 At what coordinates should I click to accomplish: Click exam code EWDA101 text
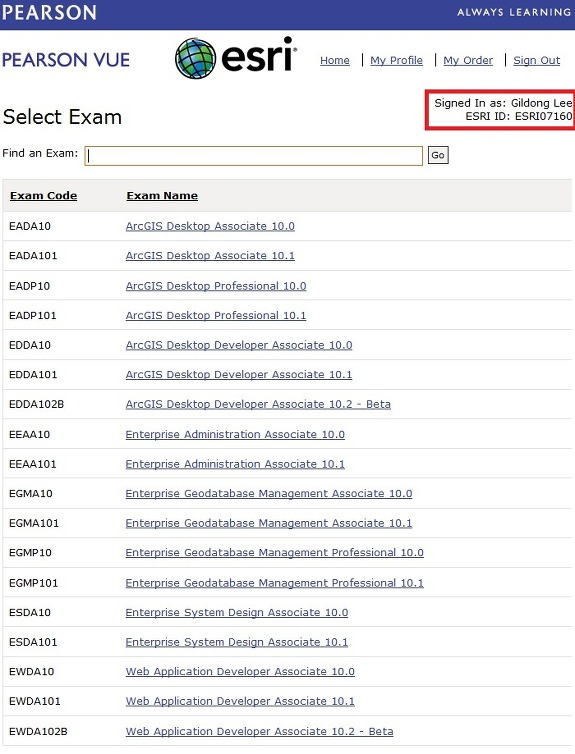(x=35, y=701)
